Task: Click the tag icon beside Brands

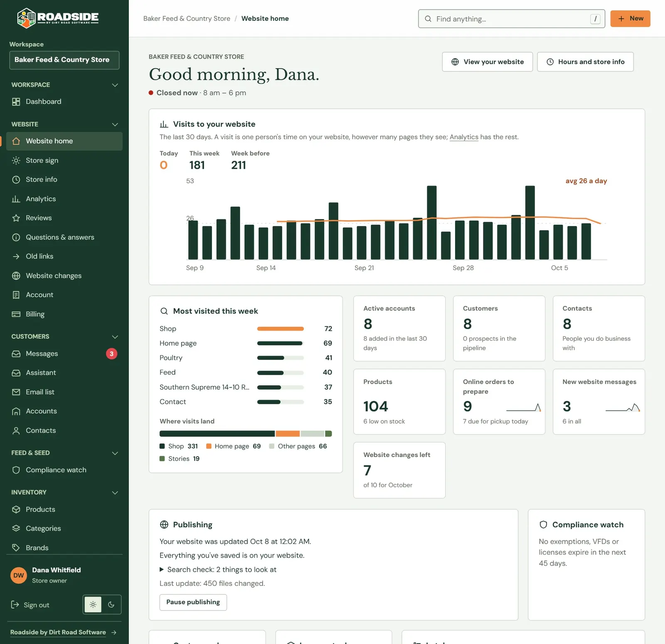Action: [16, 548]
